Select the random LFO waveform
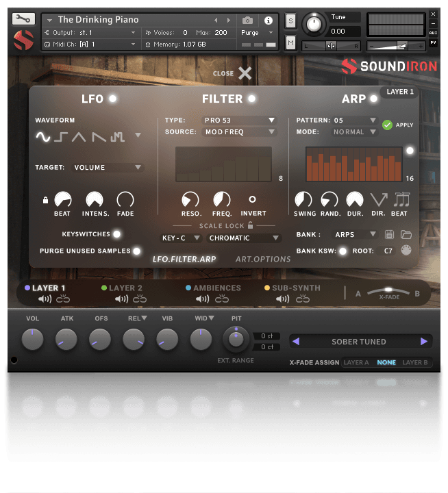This screenshot has width=448, height=493. (118, 136)
